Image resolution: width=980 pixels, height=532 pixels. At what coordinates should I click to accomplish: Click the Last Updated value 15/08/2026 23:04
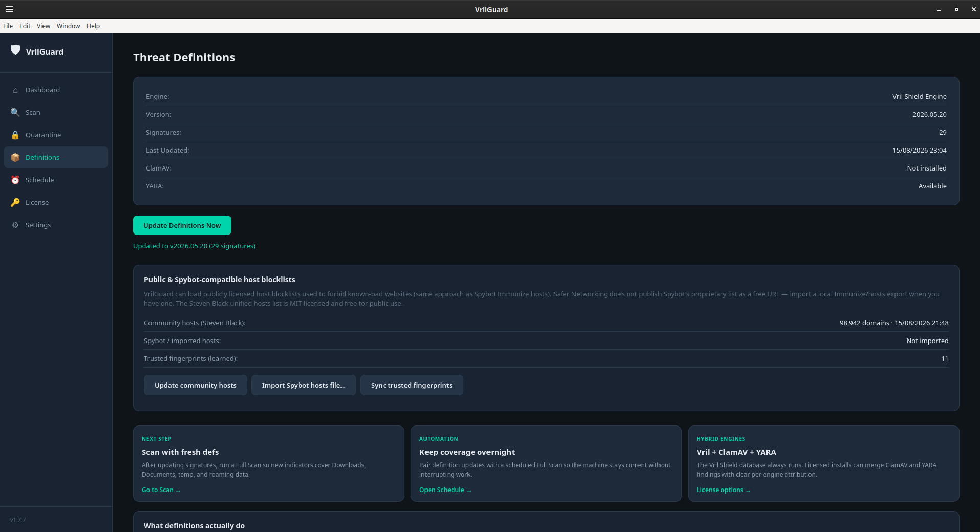[x=920, y=150]
